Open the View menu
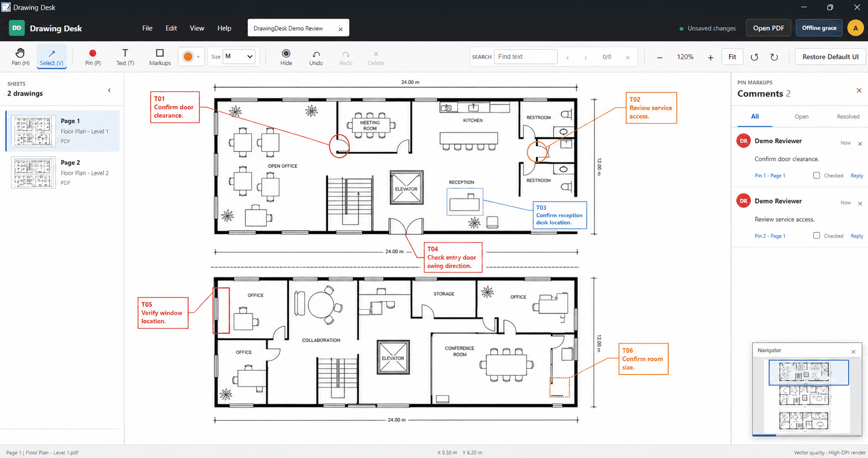This screenshot has height=458, width=868. (x=197, y=28)
